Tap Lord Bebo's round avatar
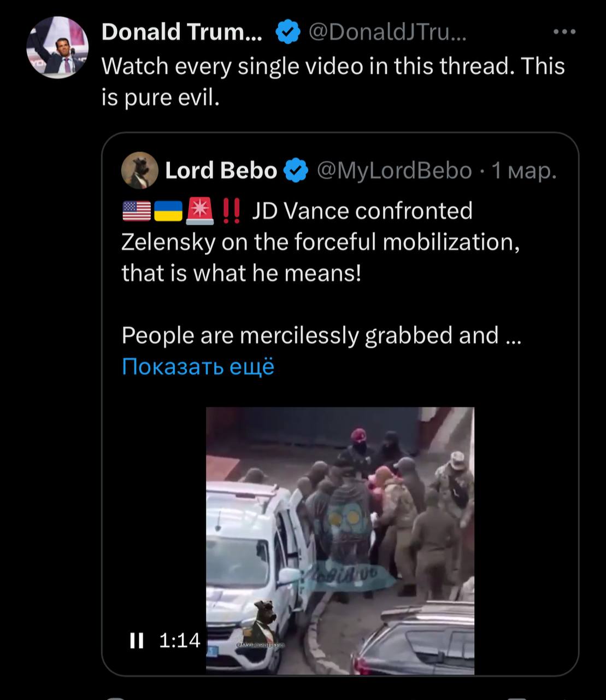 [x=139, y=170]
